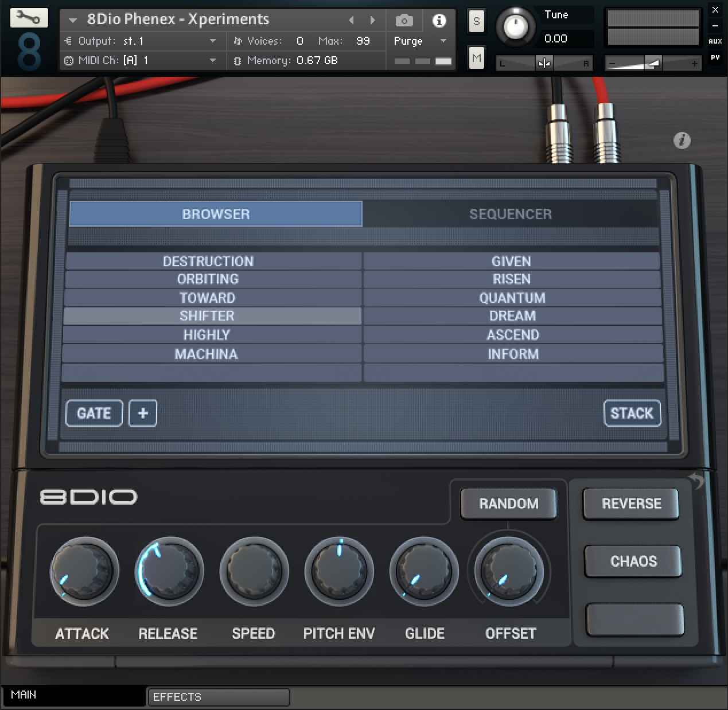Screen dimensions: 728x710
Task: Switch to the SEQUENCER tab
Action: click(510, 214)
